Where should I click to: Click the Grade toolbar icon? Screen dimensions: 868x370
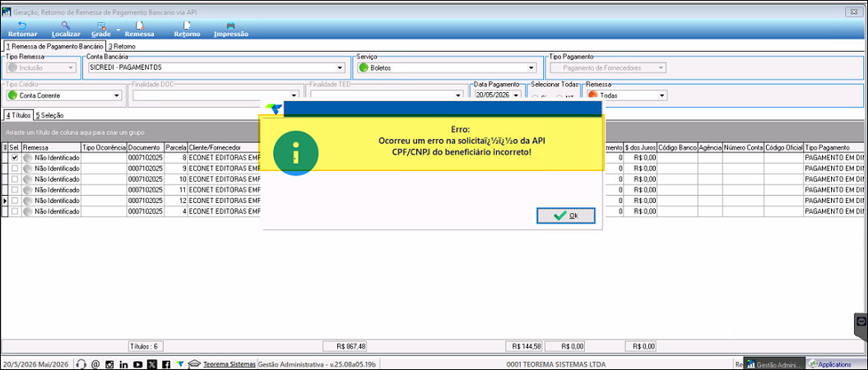click(x=100, y=30)
